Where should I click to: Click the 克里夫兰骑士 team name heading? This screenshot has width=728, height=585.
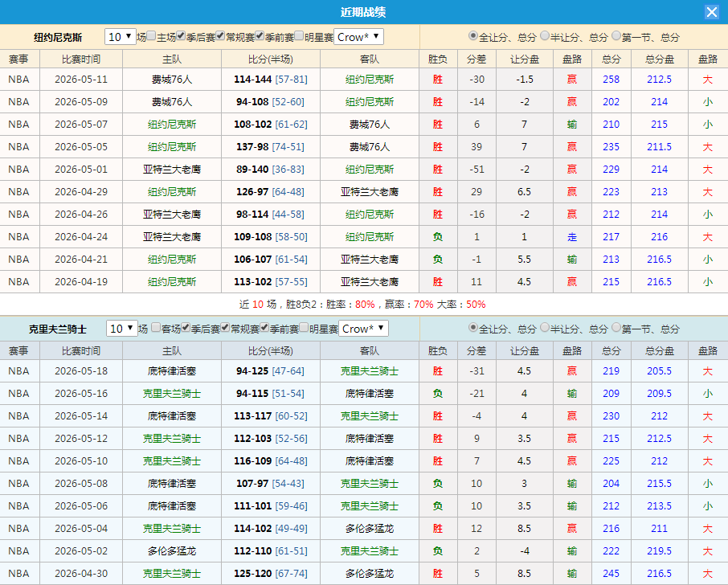click(x=58, y=329)
